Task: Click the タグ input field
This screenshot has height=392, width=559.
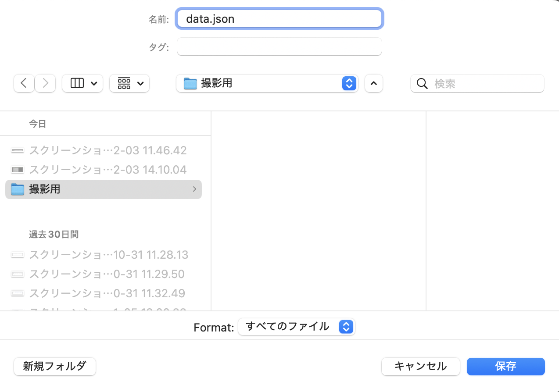Action: click(x=279, y=46)
